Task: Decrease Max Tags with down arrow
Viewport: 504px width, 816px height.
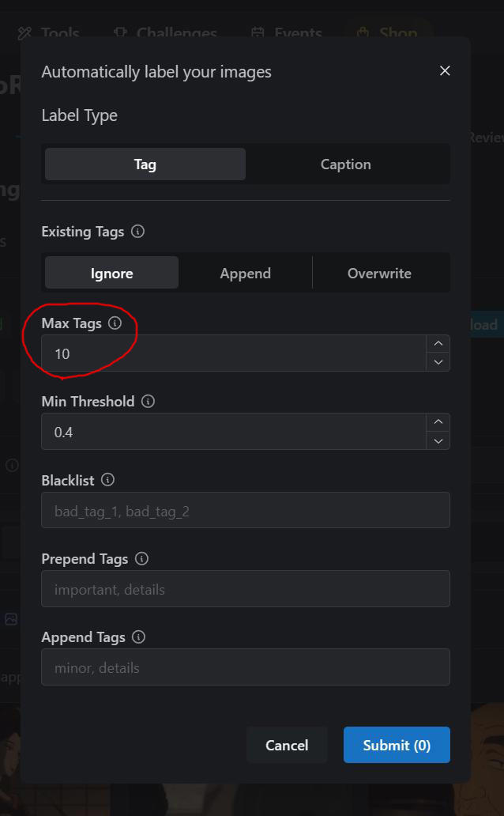Action: pos(438,361)
